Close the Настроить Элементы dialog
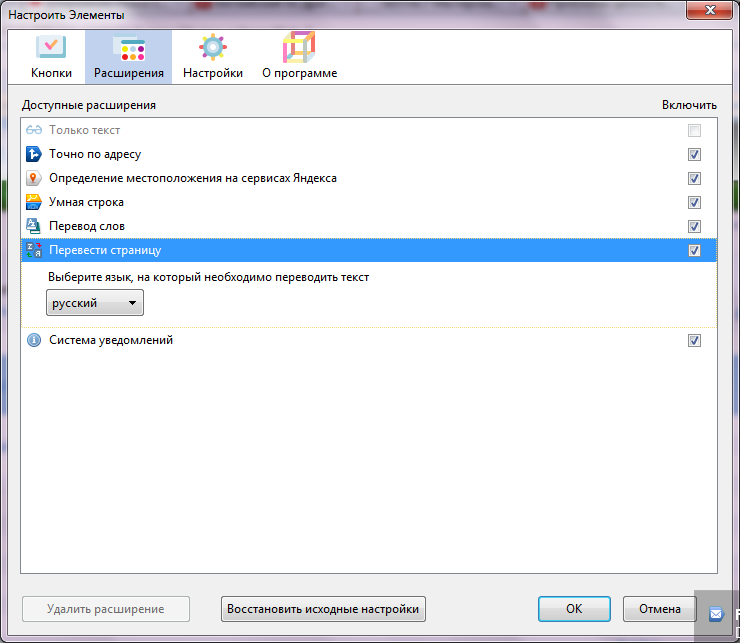The height and width of the screenshot is (643, 740). (x=710, y=9)
